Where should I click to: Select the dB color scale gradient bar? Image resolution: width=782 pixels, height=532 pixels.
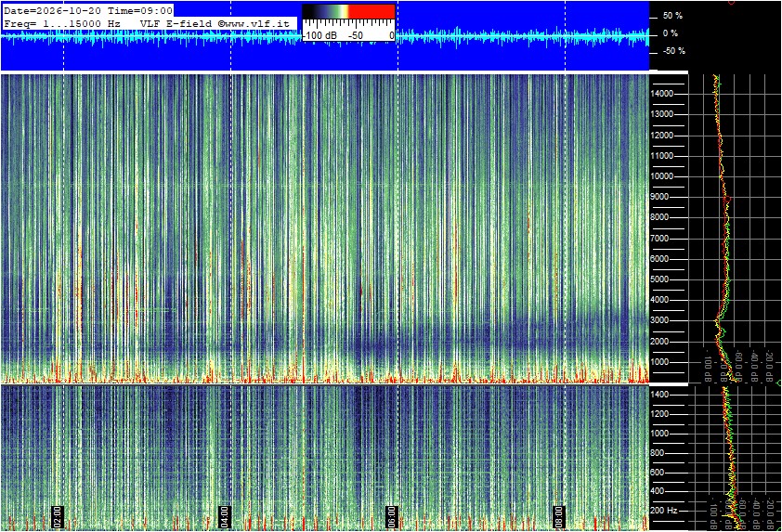pyautogui.click(x=348, y=11)
